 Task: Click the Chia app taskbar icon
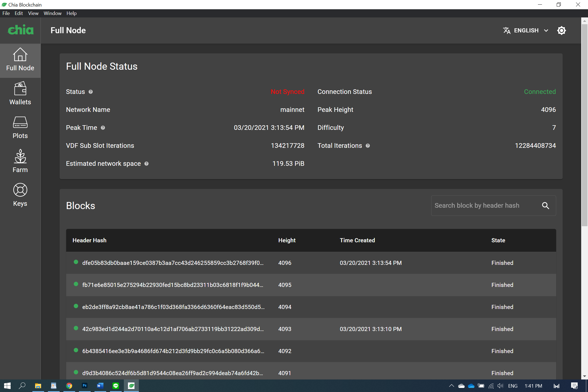pos(131,386)
